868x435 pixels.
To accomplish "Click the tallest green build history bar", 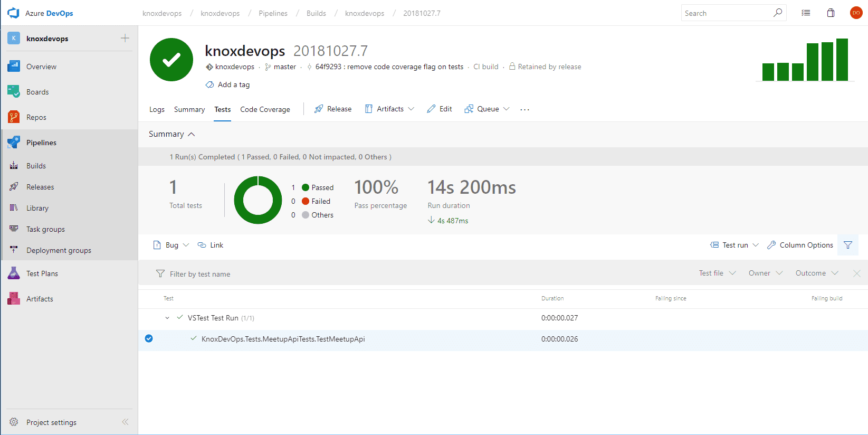I will 842,60.
